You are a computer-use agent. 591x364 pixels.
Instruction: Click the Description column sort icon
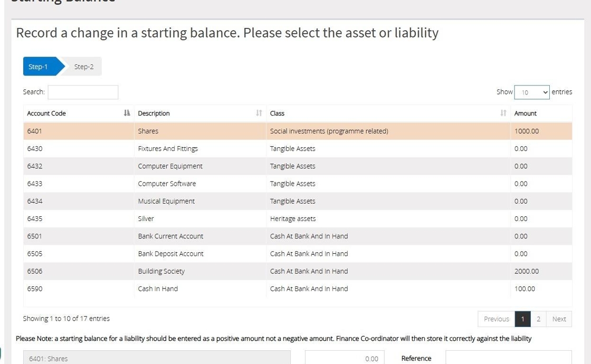click(259, 113)
